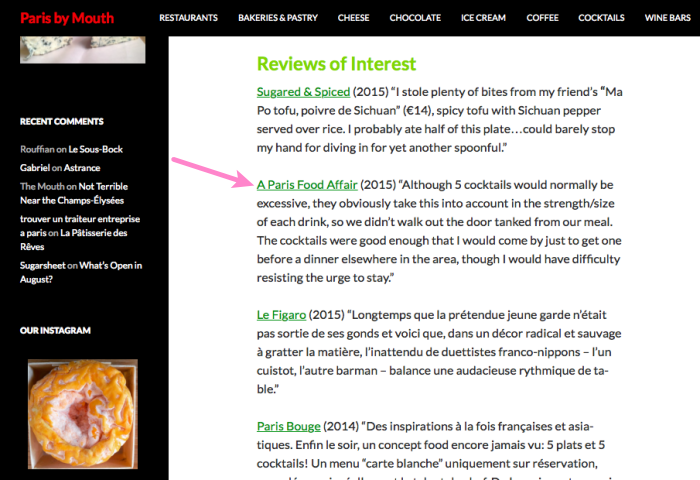
Task: Open Rouffian's comment author link
Action: 37,149
